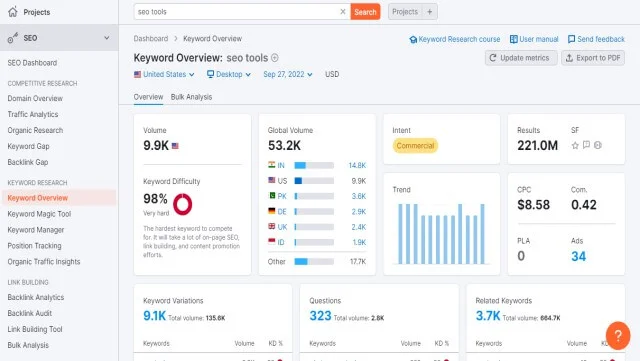Screen dimensions: 640x361
Task: Open United States country dropdown
Action: click(x=164, y=74)
